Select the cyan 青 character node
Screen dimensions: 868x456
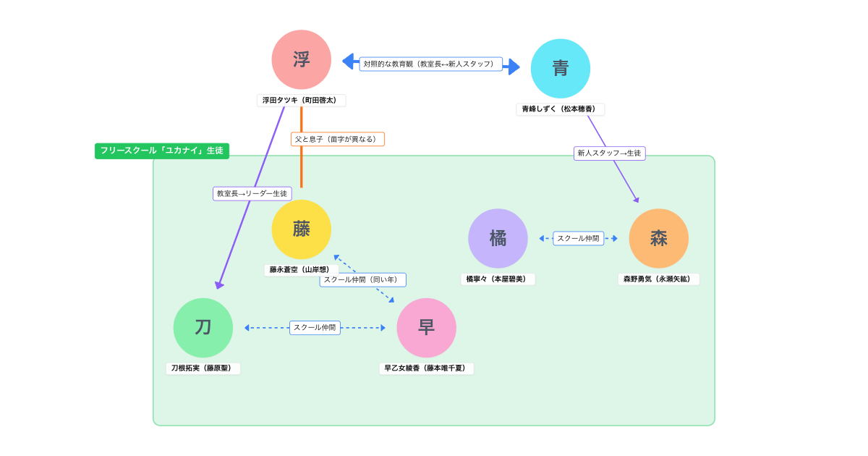click(x=561, y=68)
